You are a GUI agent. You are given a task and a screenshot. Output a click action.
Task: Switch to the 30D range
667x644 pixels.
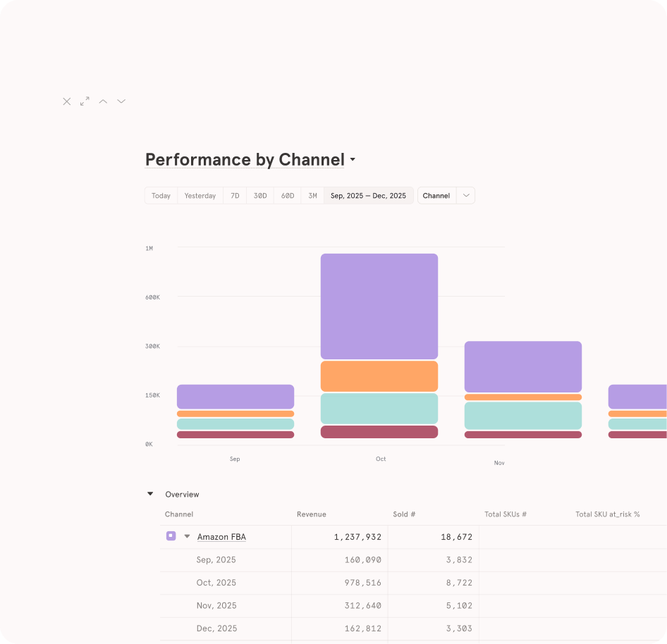pyautogui.click(x=260, y=195)
